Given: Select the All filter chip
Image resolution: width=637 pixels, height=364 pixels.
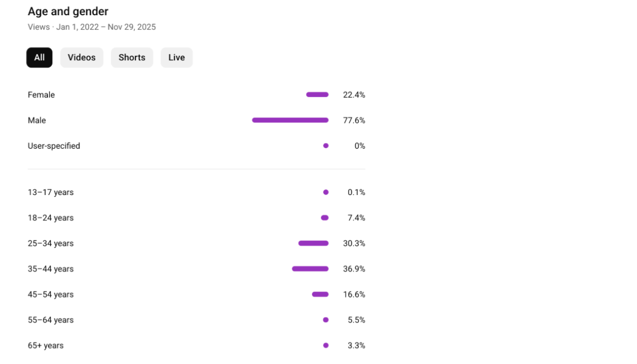Looking at the screenshot, I should coord(39,57).
